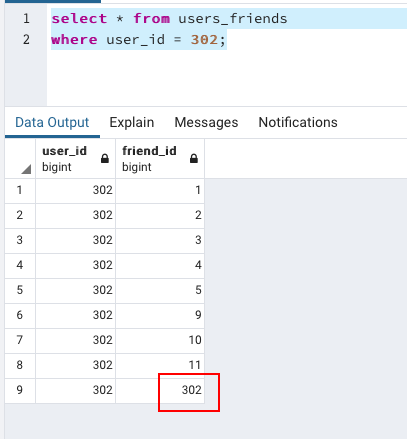Show the Notifications tab
The width and height of the screenshot is (407, 439).
pyautogui.click(x=298, y=122)
